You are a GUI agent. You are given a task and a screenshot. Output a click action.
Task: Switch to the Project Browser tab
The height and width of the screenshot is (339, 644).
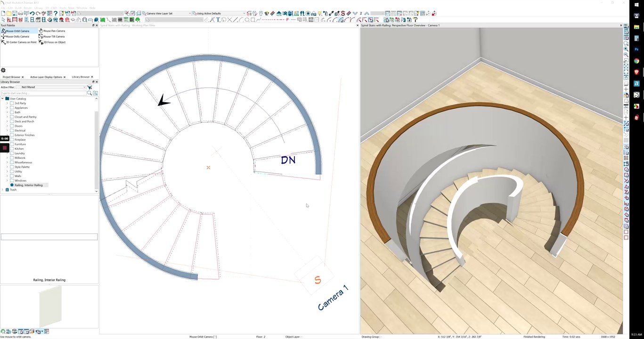[11, 77]
